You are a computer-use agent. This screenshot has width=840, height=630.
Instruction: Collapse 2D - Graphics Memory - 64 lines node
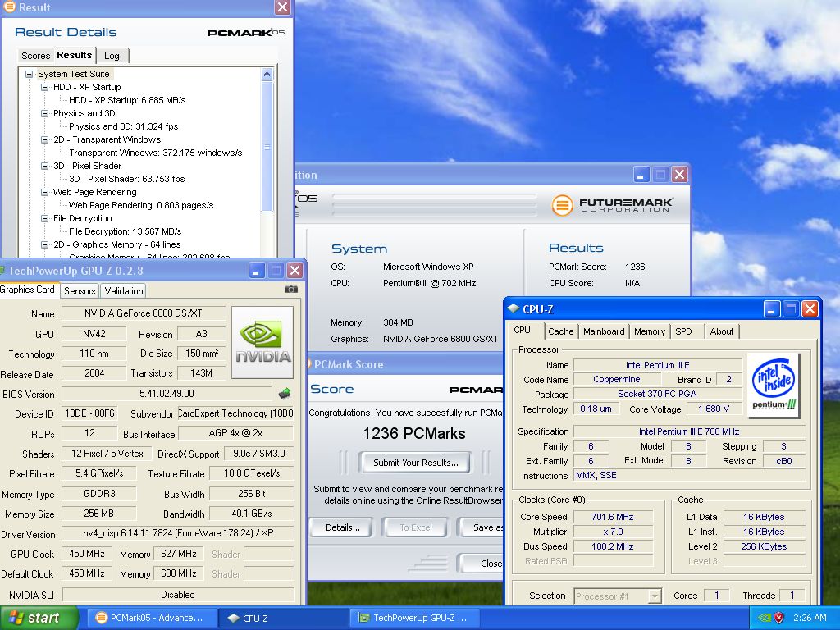44,244
